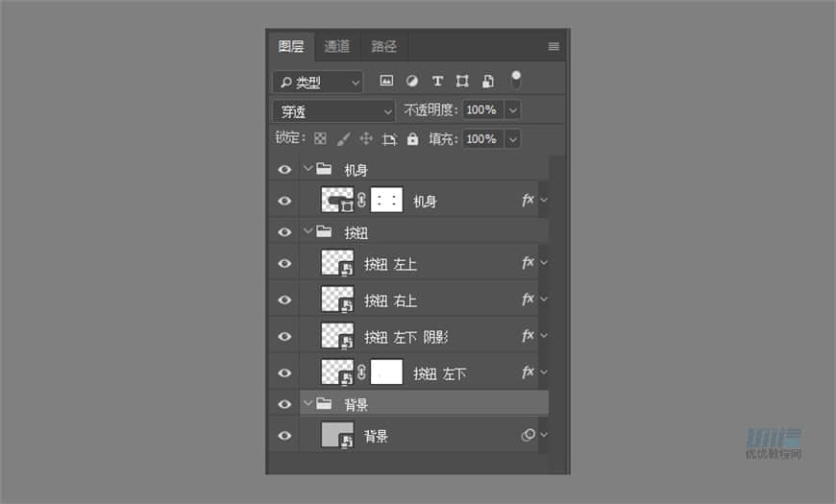The image size is (836, 504).
Task: Click fx icon on 机身 layer
Action: coord(528,200)
